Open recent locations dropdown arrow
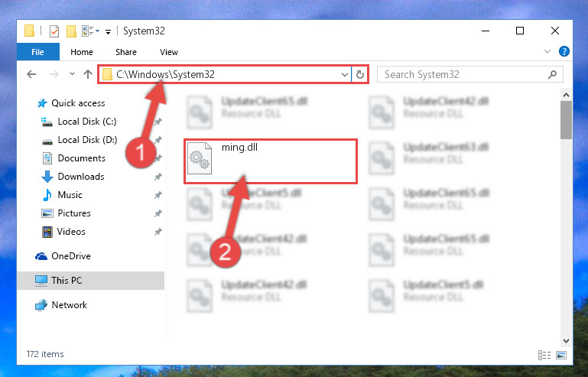 pos(72,74)
